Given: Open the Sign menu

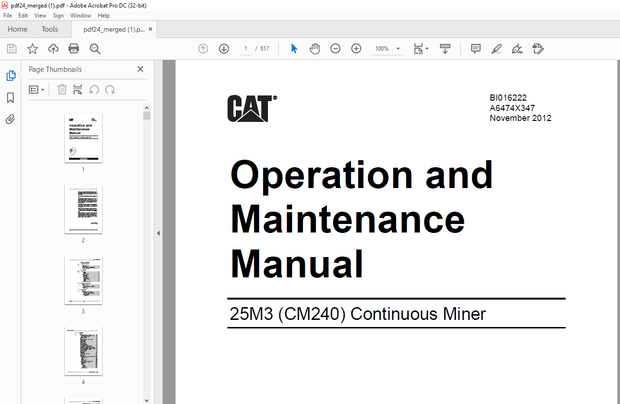Looking at the screenshot, I should click(58, 15).
